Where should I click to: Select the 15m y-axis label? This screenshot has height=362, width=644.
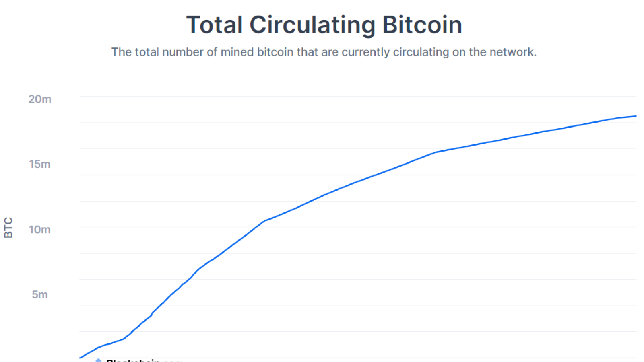(40, 164)
